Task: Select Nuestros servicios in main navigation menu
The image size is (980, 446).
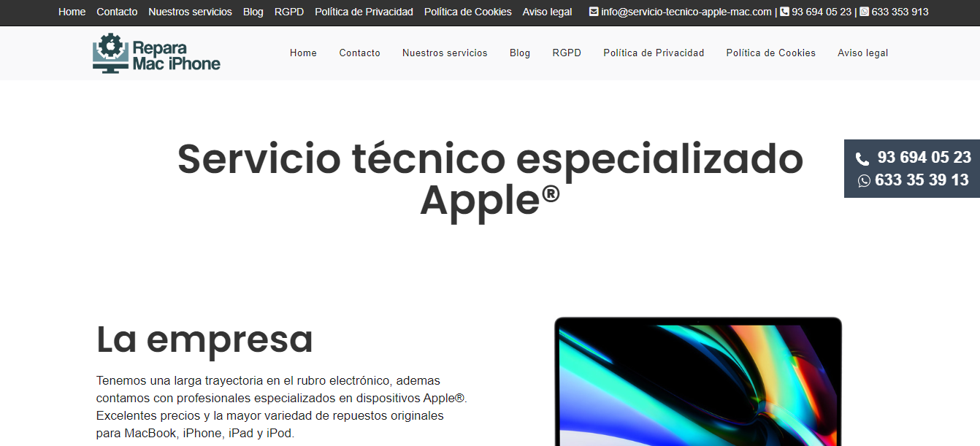Action: coord(445,53)
